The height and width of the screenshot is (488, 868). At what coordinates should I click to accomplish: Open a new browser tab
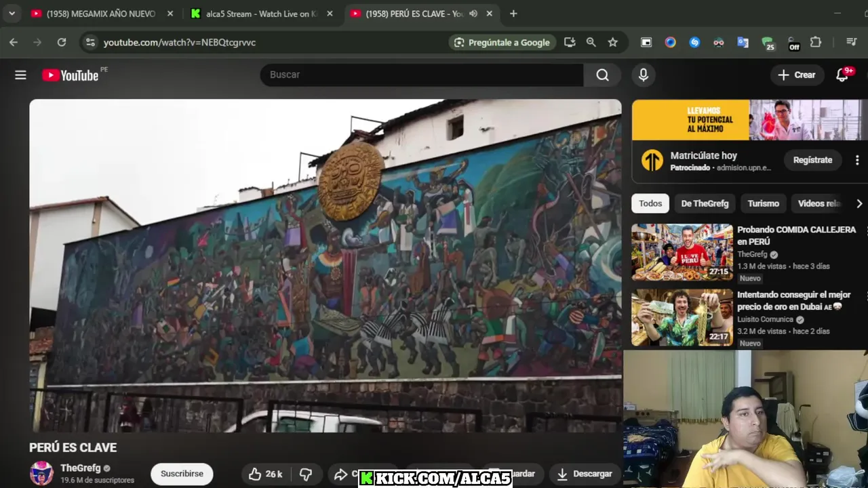(x=513, y=14)
